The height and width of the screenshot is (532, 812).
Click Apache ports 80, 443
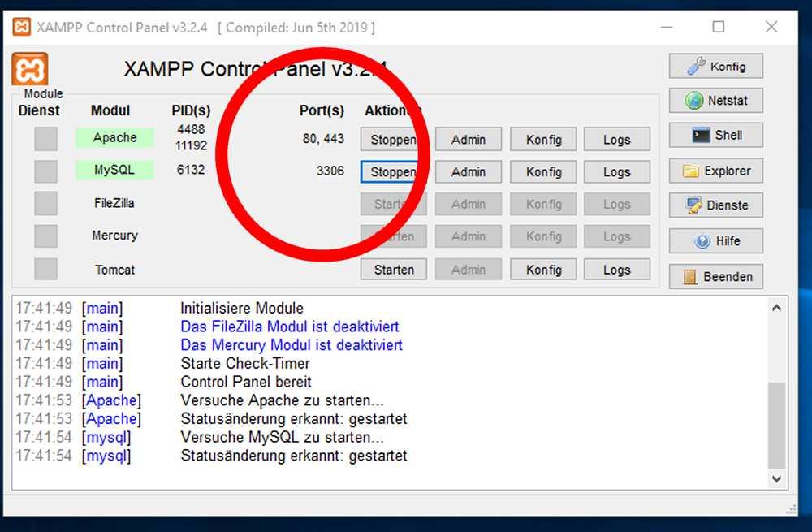[x=323, y=138]
